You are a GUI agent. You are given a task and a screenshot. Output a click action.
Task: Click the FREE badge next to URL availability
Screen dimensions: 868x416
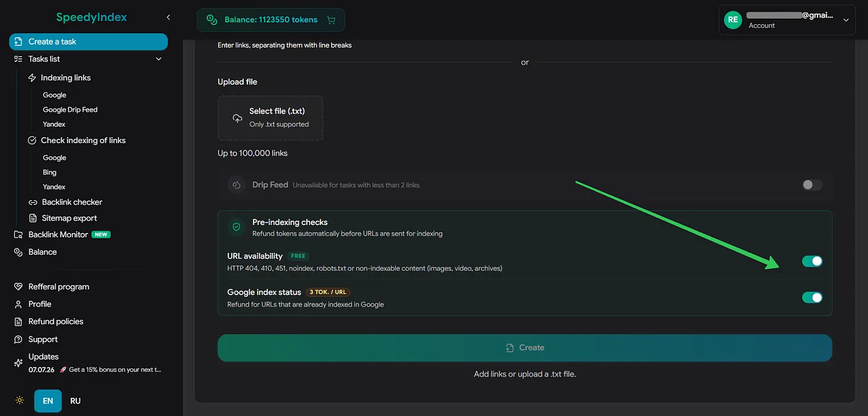298,256
